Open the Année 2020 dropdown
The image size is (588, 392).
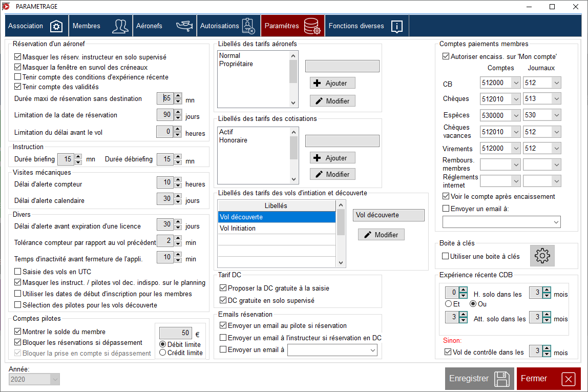pyautogui.click(x=55, y=379)
